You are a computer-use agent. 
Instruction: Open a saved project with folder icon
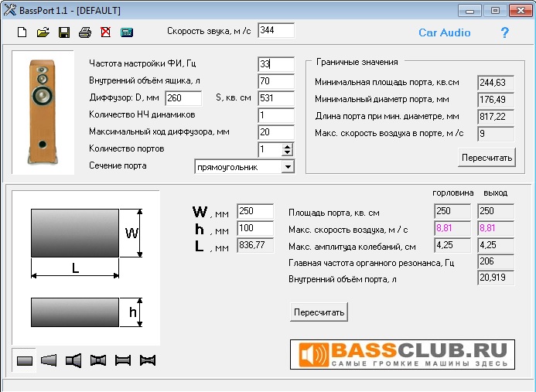pos(43,32)
